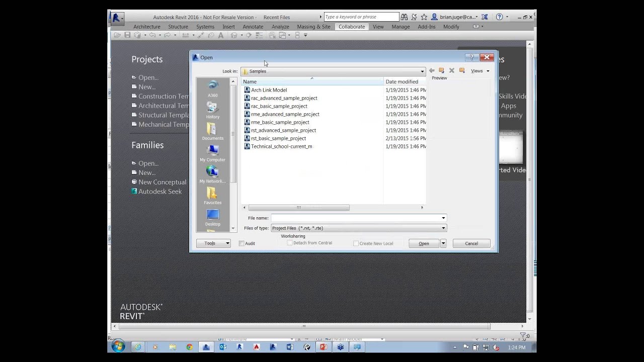
Task: Click the binoculars search icon
Action: pos(404,17)
